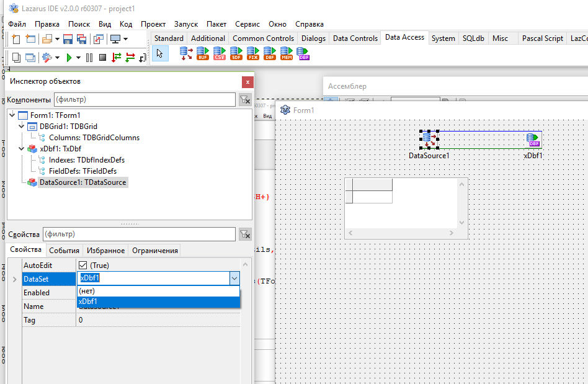Click the Desktops monitor icon
This screenshot has height=384, width=588.
click(x=115, y=39)
